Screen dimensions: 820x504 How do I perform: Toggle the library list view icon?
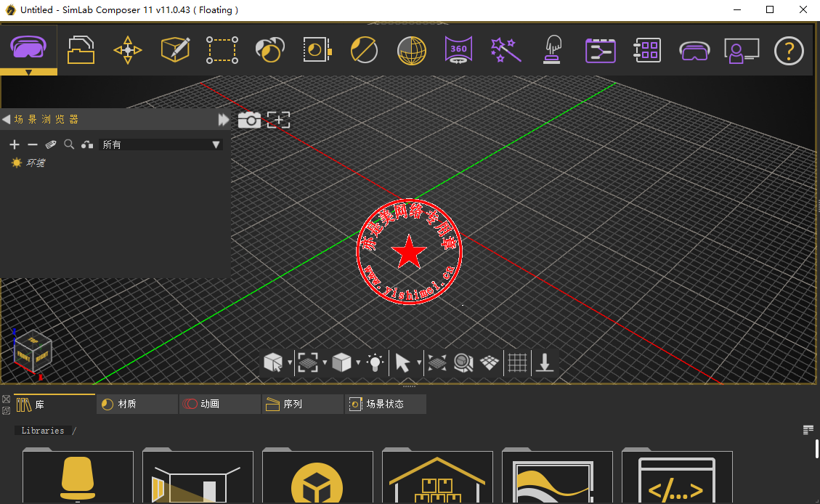coord(808,430)
